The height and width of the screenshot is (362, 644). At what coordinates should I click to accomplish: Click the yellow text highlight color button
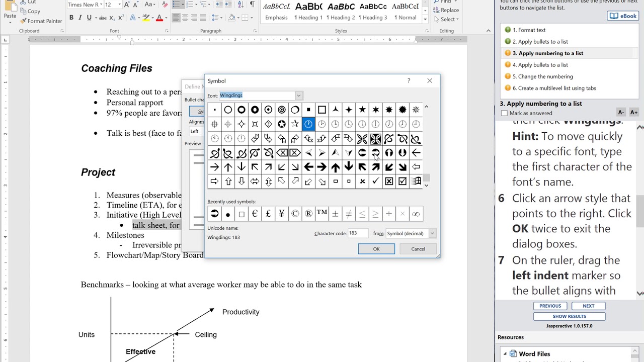(x=146, y=18)
